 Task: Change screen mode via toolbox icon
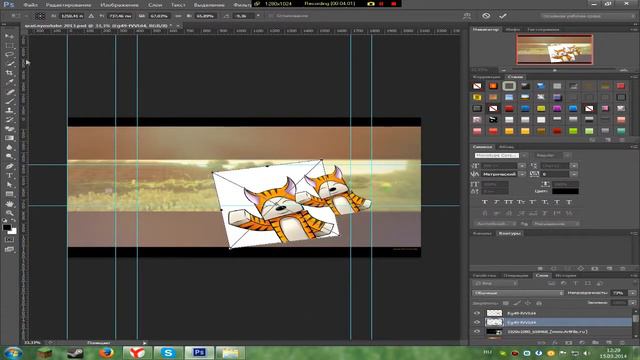(9, 249)
